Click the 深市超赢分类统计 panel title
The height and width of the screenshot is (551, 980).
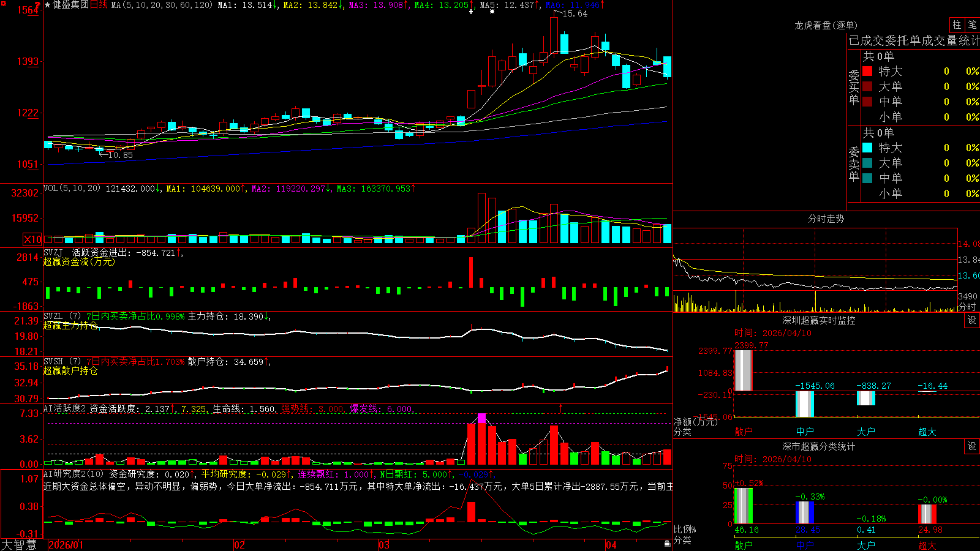coord(818,446)
